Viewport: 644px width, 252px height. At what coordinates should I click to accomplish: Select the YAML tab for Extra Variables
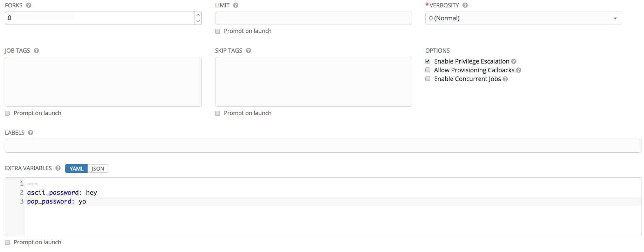[x=76, y=168]
